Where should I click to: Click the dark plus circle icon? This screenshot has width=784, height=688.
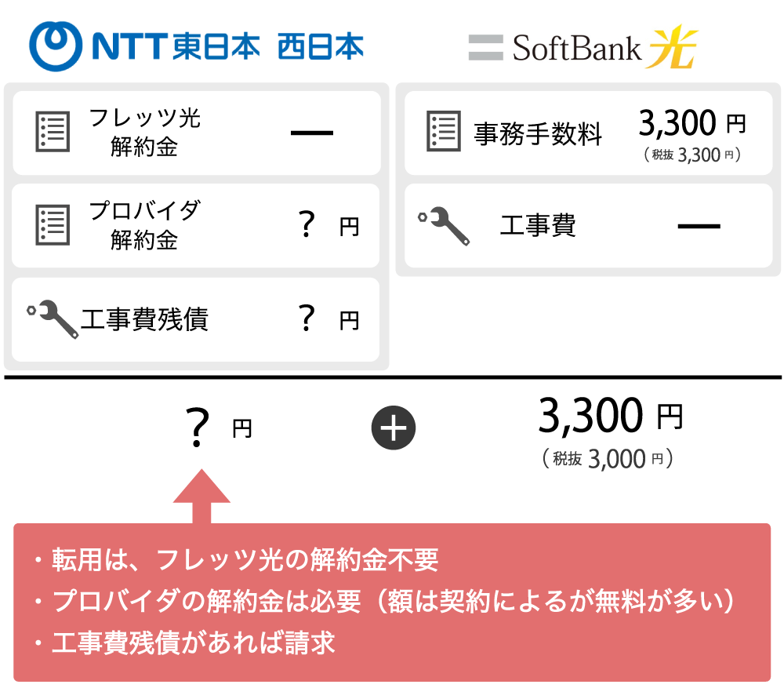pos(393,428)
